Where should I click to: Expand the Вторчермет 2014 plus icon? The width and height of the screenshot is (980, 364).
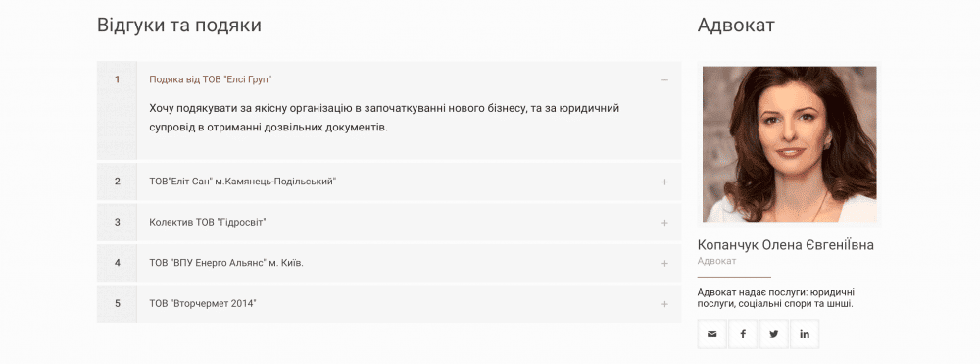coord(664,304)
